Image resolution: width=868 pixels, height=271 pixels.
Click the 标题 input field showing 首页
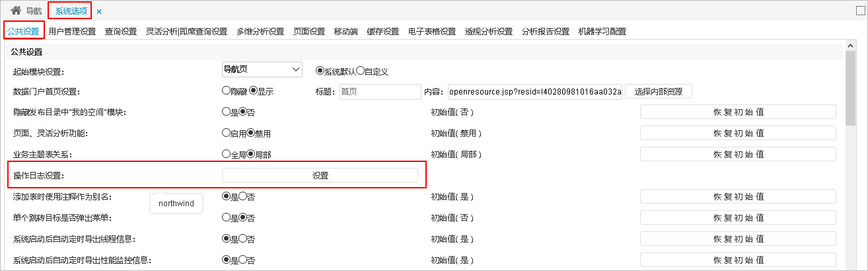380,92
